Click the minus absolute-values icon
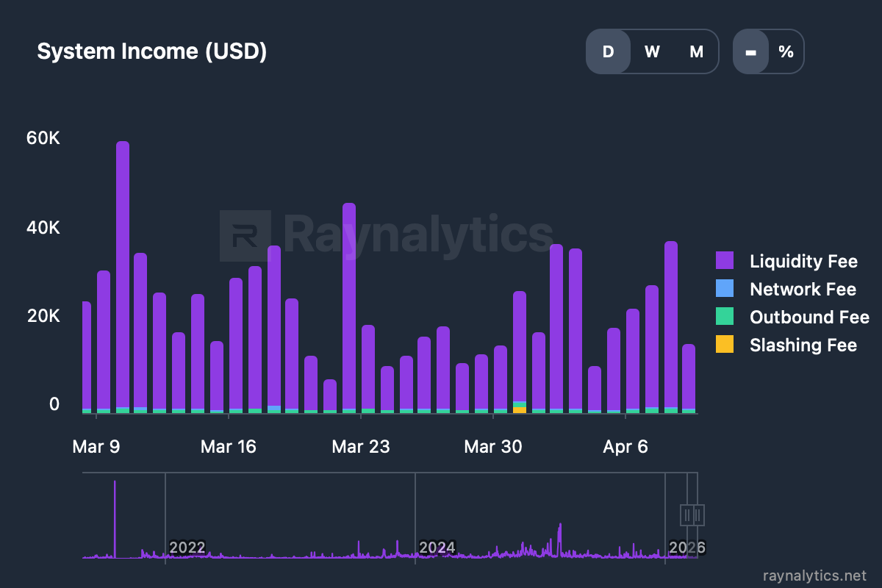 pos(751,51)
